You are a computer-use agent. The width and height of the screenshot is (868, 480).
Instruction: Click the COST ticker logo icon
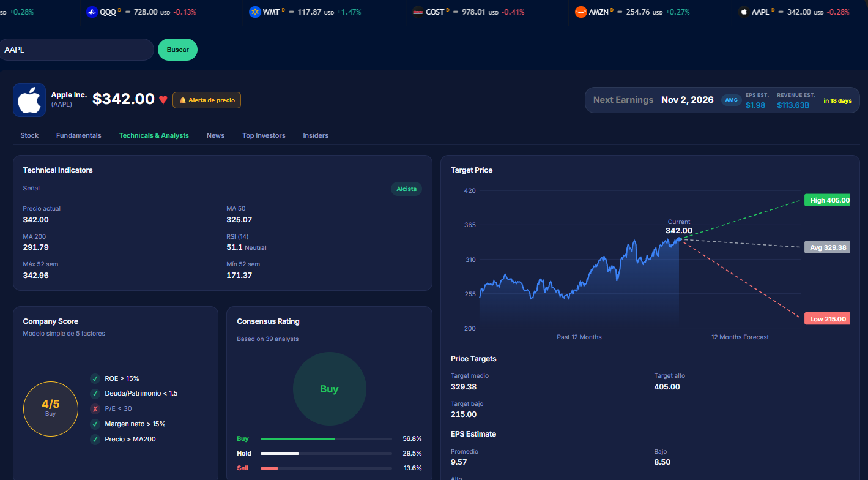418,12
